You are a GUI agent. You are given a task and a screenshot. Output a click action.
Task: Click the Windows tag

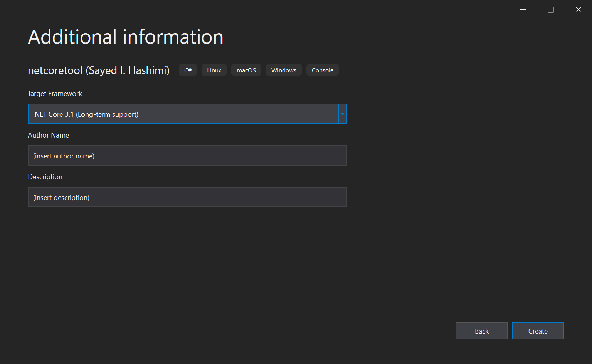tap(284, 70)
